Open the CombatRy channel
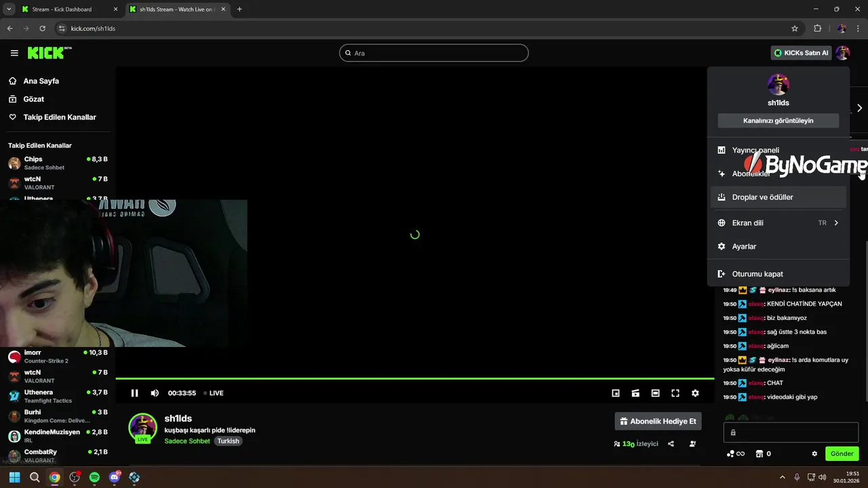The image size is (868, 488). [x=58, y=455]
